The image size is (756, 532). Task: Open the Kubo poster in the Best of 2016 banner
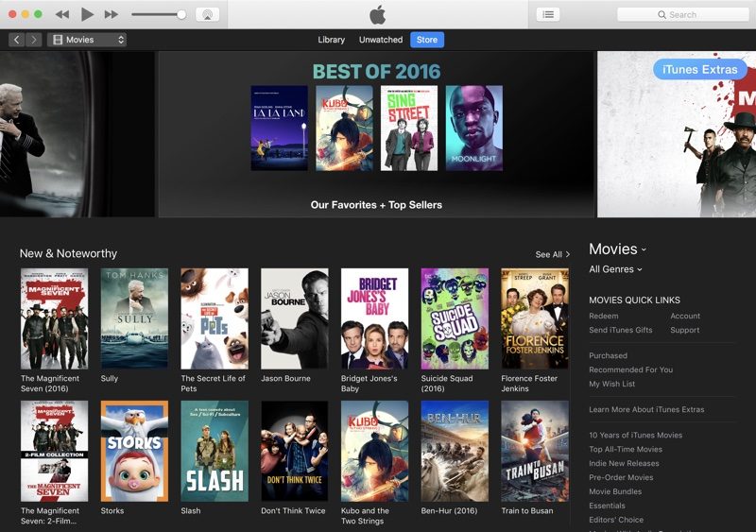tap(344, 128)
